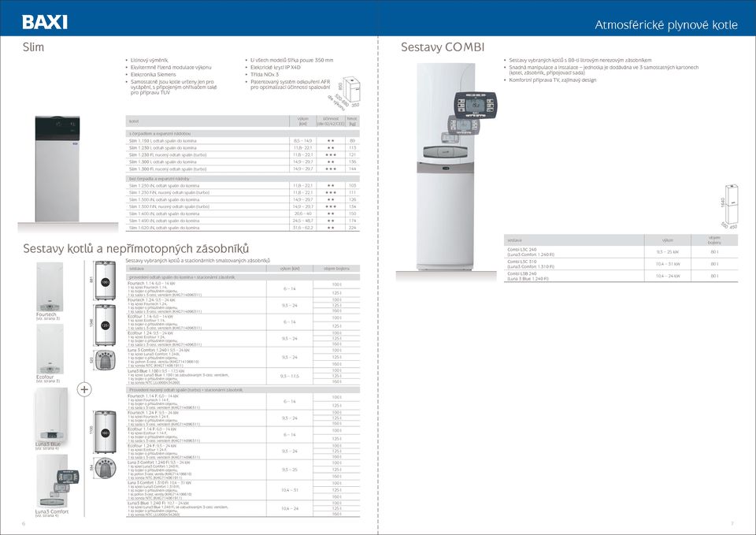Click the bullet "Komfortní příprava TV, zajímavý design"
The width and height of the screenshot is (756, 535).
click(x=552, y=80)
